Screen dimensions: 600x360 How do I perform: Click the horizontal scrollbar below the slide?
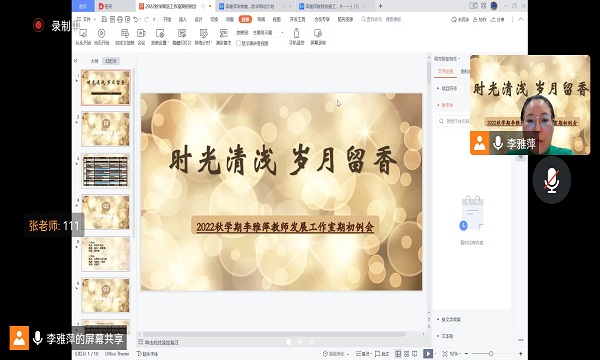274,334
